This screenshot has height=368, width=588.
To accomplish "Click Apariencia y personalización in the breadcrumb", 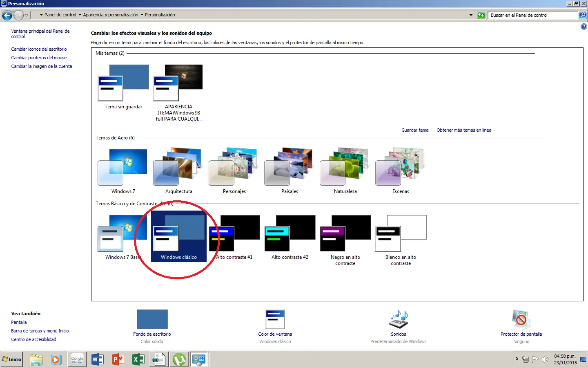I will pyautogui.click(x=111, y=15).
